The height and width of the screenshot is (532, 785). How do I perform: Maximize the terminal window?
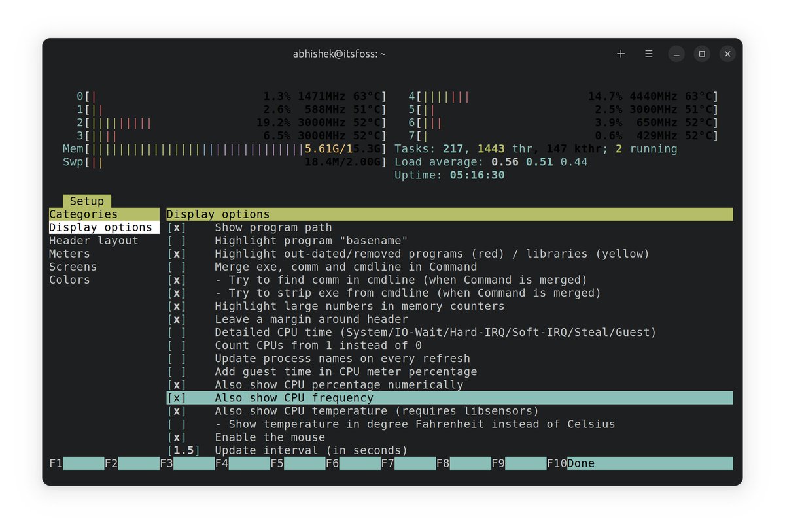click(702, 54)
